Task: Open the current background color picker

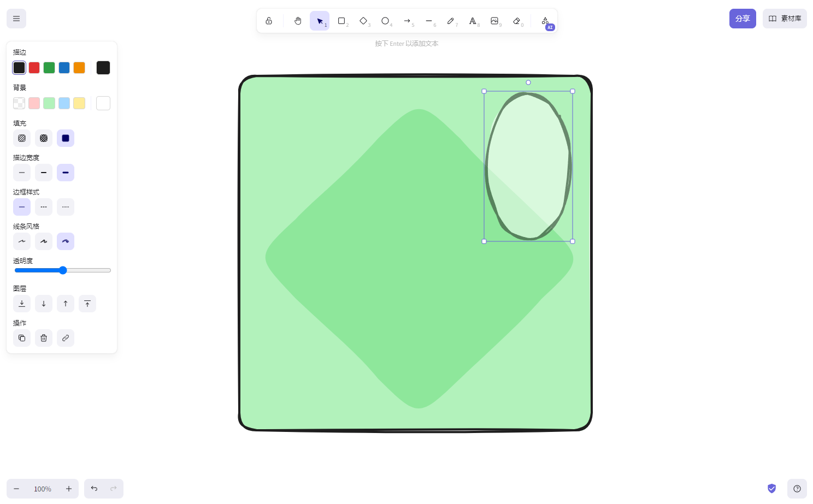Action: 103,103
